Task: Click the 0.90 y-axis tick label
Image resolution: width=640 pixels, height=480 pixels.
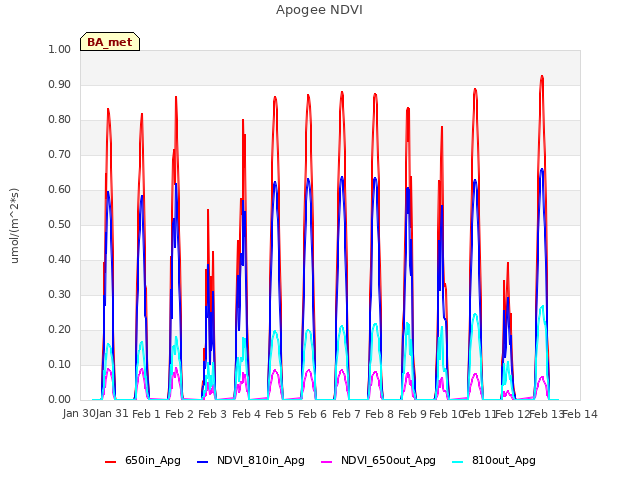Action: click(59, 84)
